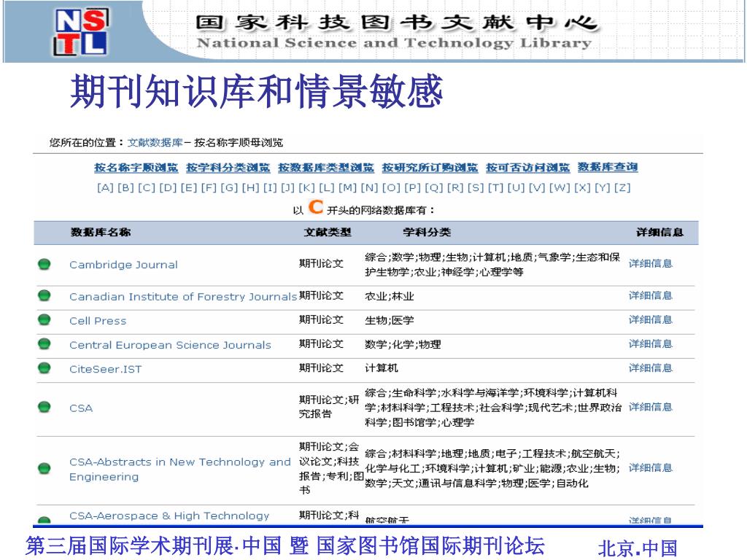Switch to 按可否访问浏览 browsing
The height and width of the screenshot is (560, 747).
(x=528, y=168)
